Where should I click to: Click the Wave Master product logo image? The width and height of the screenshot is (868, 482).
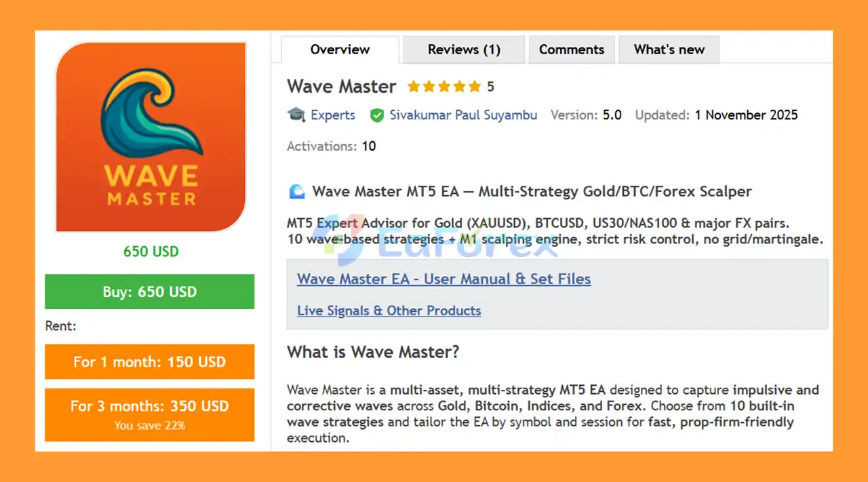pos(151,138)
